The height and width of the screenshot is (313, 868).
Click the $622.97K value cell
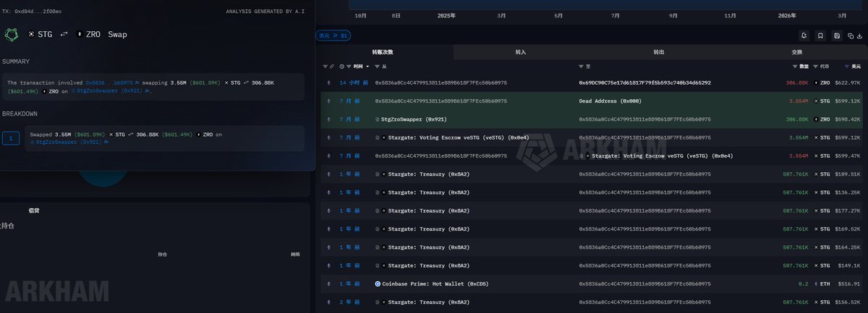click(x=847, y=82)
